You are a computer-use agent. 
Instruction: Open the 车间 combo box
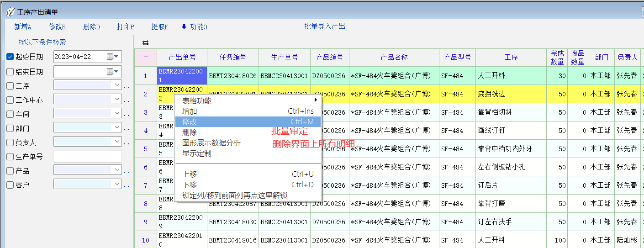click(x=117, y=113)
